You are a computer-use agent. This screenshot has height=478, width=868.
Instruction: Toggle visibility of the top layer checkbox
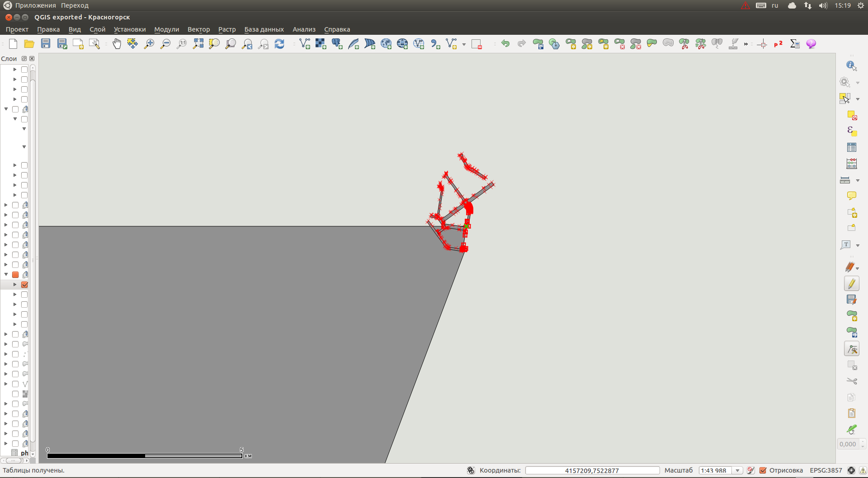24,69
